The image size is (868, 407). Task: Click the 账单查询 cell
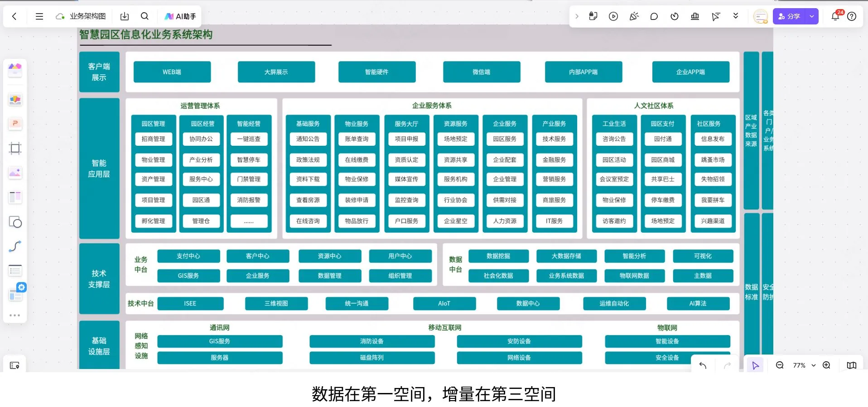click(x=357, y=139)
